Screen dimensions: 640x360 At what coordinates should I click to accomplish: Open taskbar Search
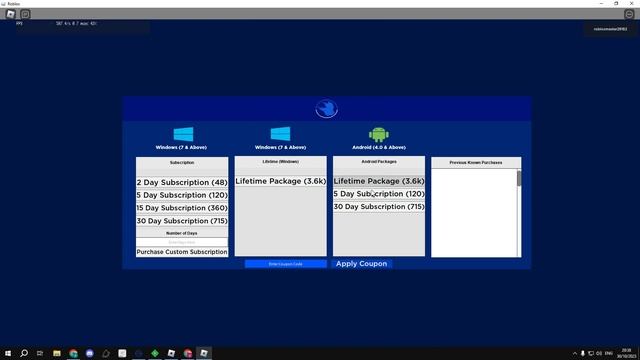point(24,353)
